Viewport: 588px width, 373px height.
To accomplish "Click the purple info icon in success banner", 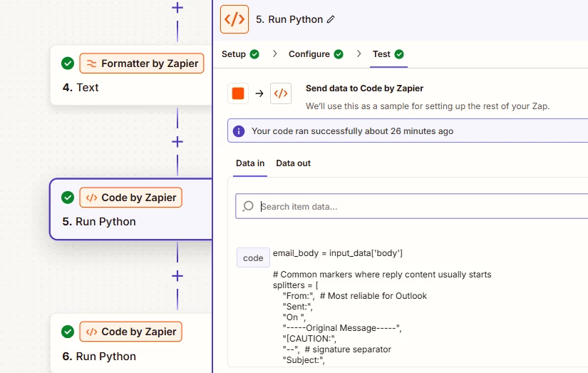I will [239, 131].
